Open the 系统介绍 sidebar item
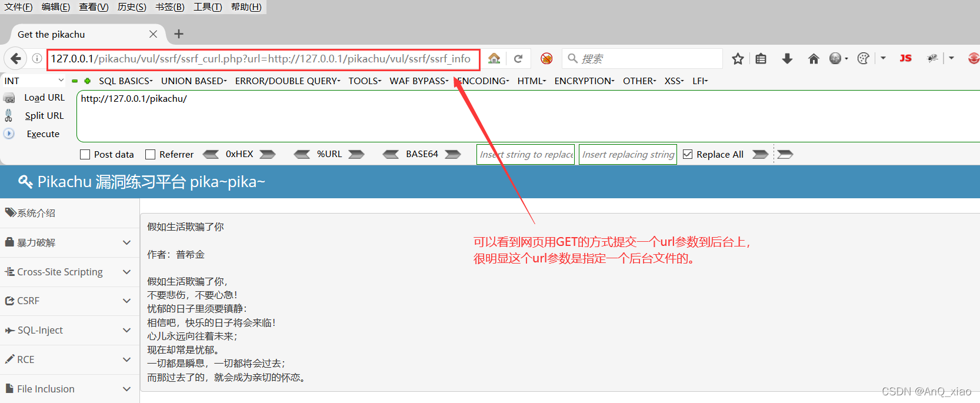980x403 pixels. tap(69, 213)
